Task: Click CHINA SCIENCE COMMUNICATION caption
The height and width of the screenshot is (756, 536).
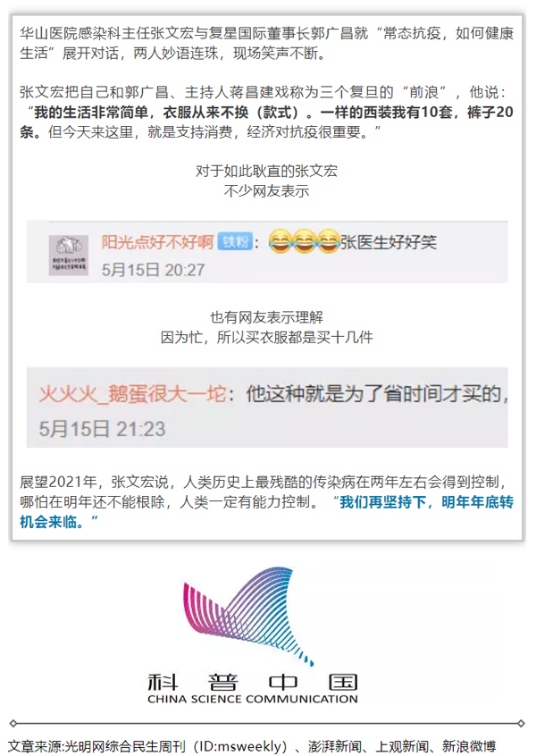Action: point(253,699)
